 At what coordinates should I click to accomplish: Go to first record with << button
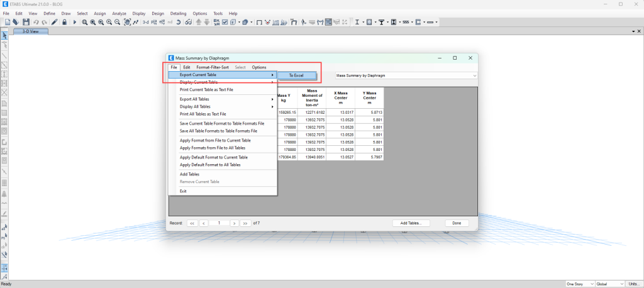click(192, 223)
